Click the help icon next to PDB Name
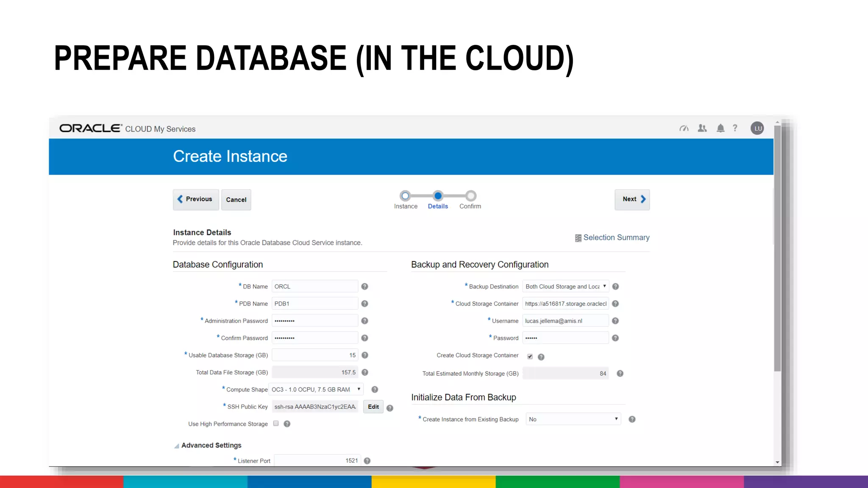 (x=364, y=304)
